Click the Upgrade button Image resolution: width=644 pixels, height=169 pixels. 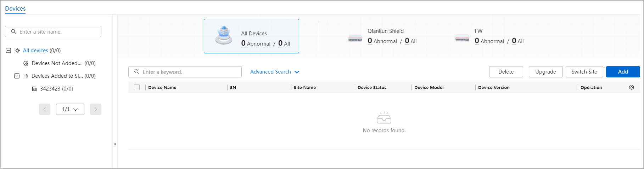click(x=546, y=72)
